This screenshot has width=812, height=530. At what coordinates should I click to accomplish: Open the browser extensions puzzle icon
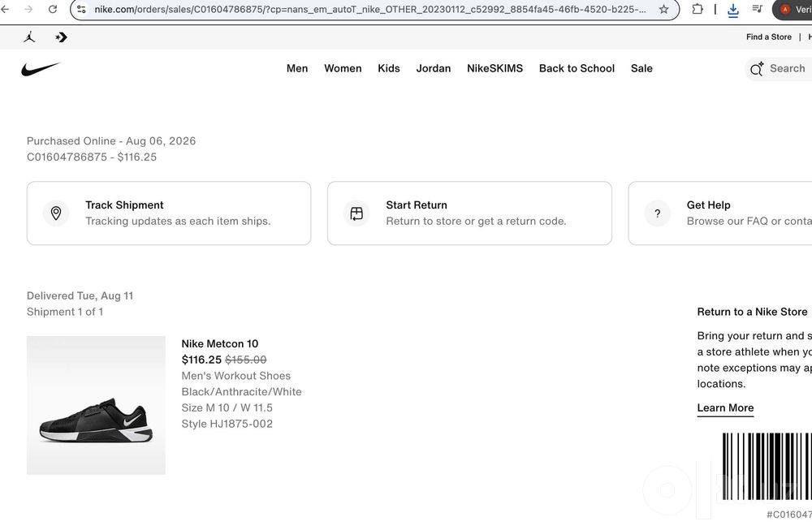coord(698,9)
